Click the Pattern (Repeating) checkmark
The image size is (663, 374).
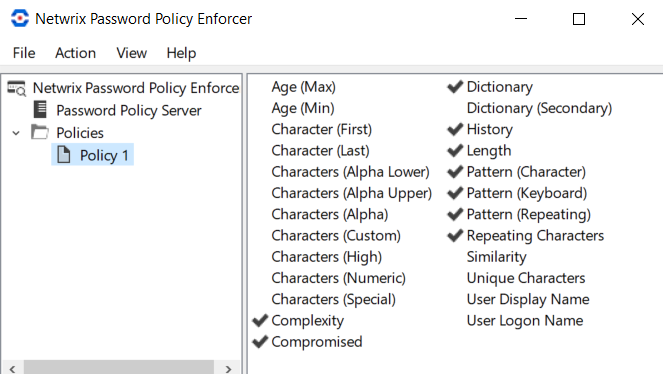455,214
